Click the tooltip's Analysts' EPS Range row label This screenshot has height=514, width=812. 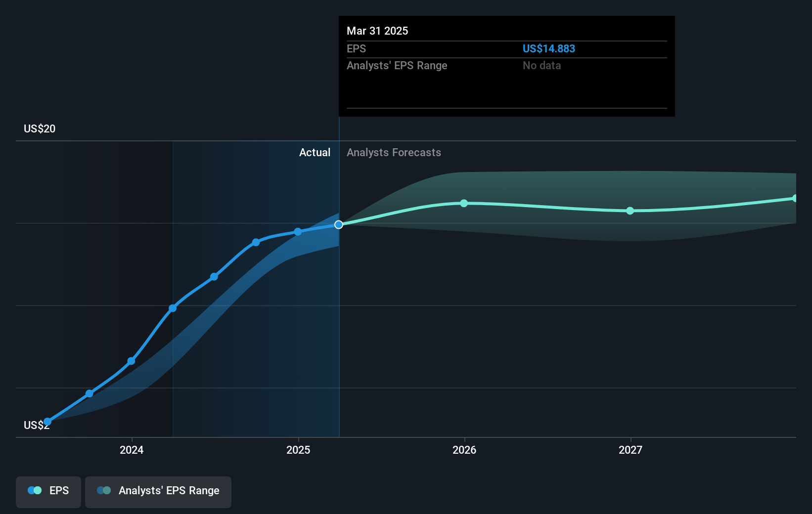tap(397, 65)
